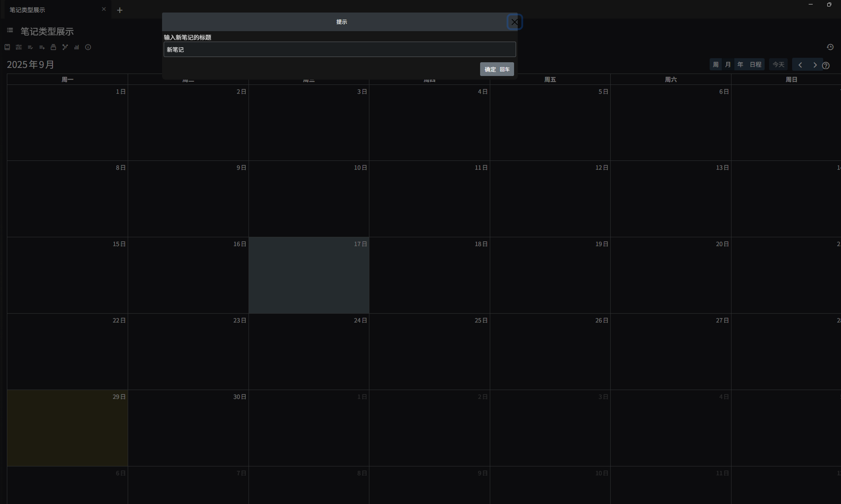Open the sliders (basic properties) ribbon icon
This screenshot has height=504, width=841.
[x=19, y=47]
